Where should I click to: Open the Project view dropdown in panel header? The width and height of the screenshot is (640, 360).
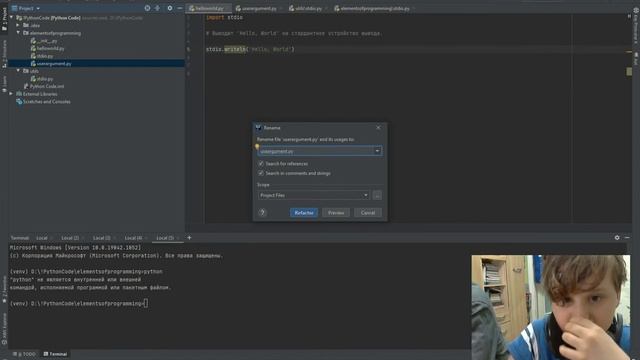(26, 8)
